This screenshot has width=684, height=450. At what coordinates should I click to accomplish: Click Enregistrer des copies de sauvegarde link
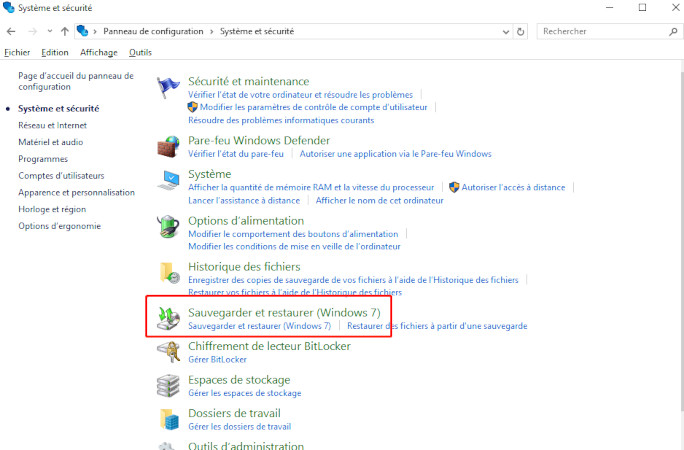(353, 280)
